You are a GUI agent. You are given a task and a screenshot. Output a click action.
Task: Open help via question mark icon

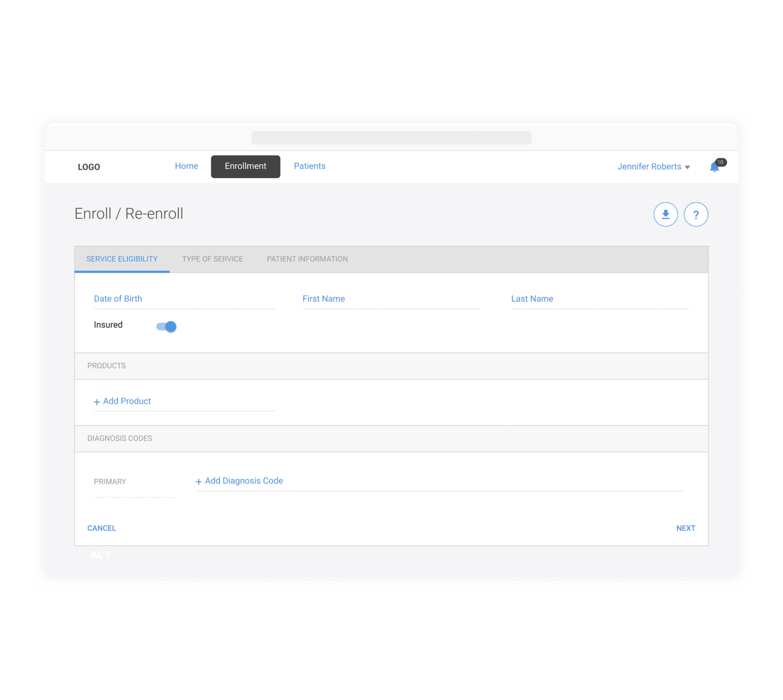[x=696, y=214]
